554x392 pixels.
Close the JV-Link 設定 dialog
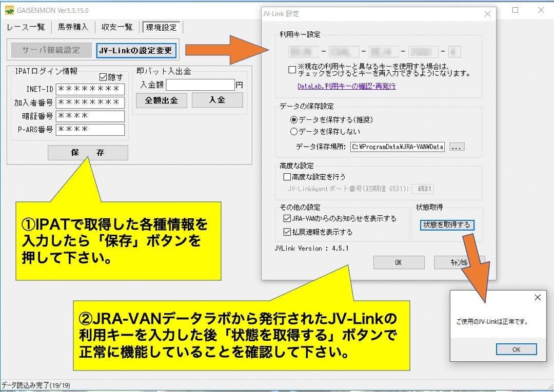coord(487,14)
